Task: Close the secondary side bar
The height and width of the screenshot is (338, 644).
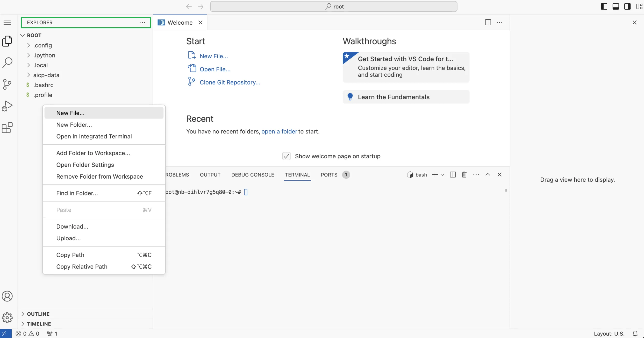Action: click(x=635, y=23)
